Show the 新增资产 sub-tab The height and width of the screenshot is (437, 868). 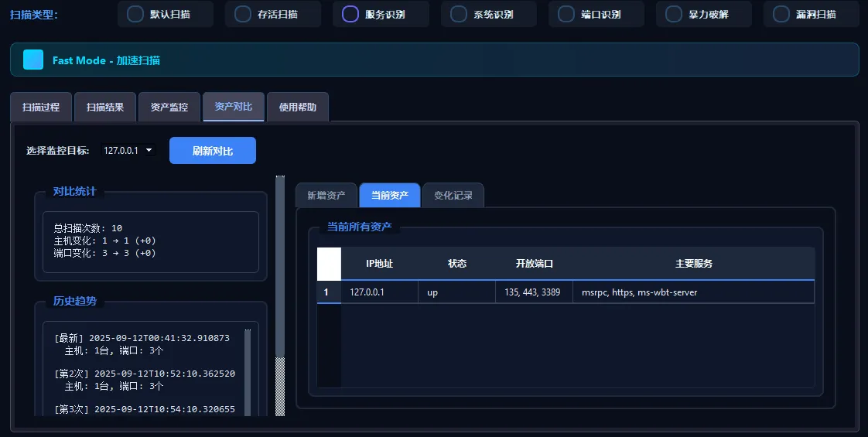pos(326,196)
